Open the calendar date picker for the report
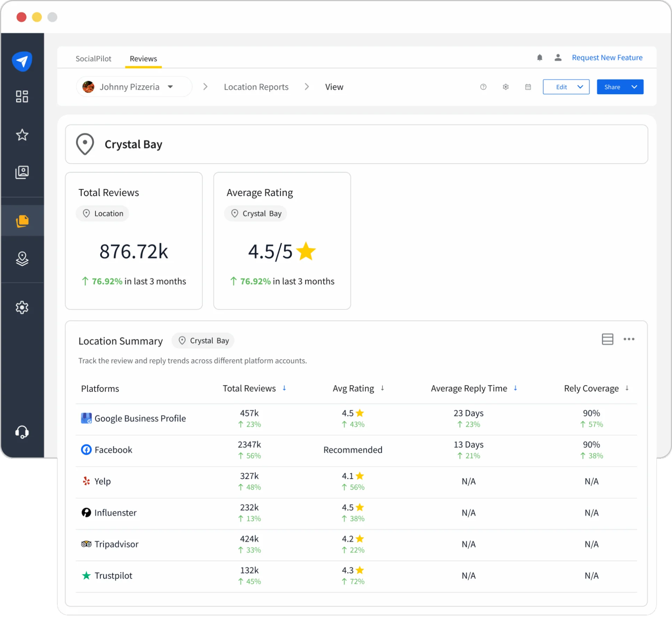Viewport: 672px width, 623px height. pyautogui.click(x=528, y=87)
